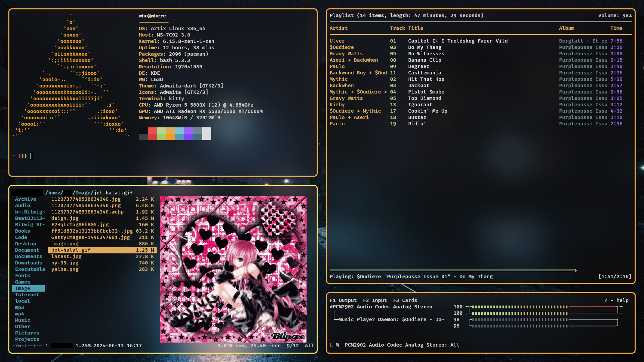Click the pink anime image preview
The width and height of the screenshot is (644, 362).
click(233, 269)
